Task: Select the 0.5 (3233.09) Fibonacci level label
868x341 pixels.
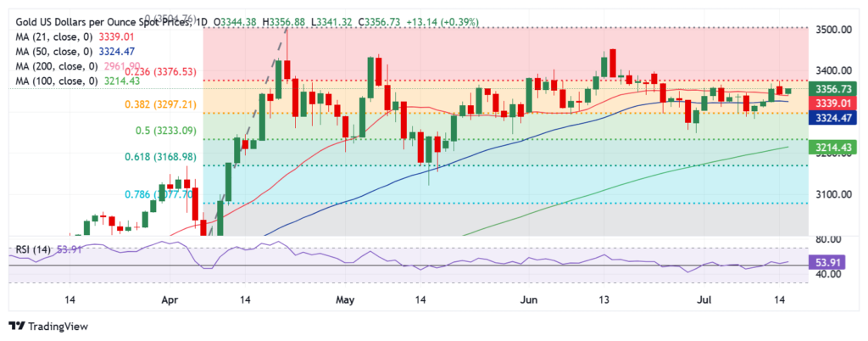Action: [x=165, y=131]
